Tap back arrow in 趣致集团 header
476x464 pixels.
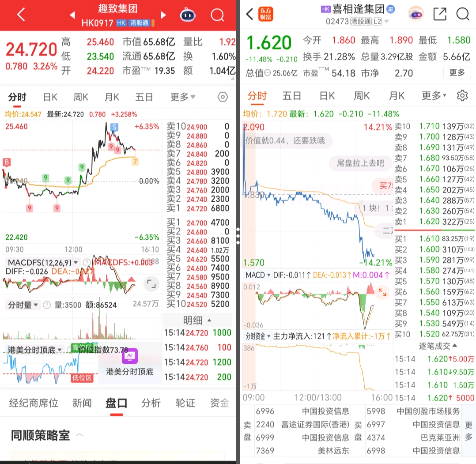point(21,15)
